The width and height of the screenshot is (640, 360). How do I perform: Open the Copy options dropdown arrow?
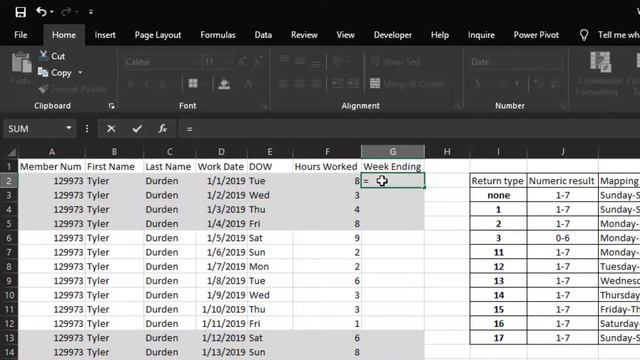[x=80, y=73]
